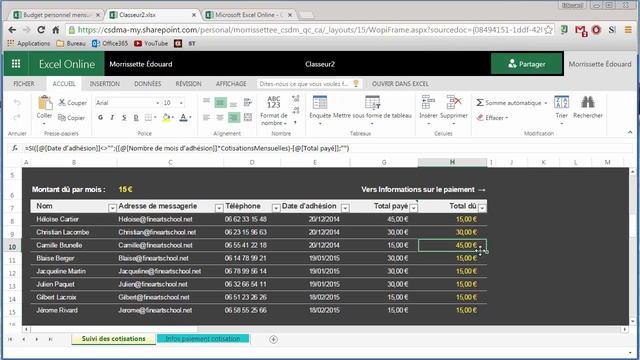The image size is (640, 360).
Task: Open the Office app launcher waffle
Action: [16, 64]
